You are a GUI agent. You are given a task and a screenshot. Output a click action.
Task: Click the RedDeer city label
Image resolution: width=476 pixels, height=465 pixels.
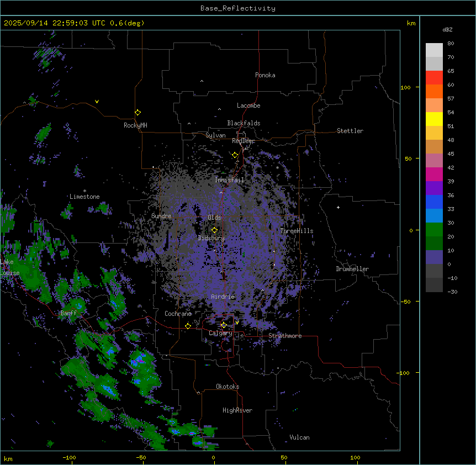(x=244, y=141)
